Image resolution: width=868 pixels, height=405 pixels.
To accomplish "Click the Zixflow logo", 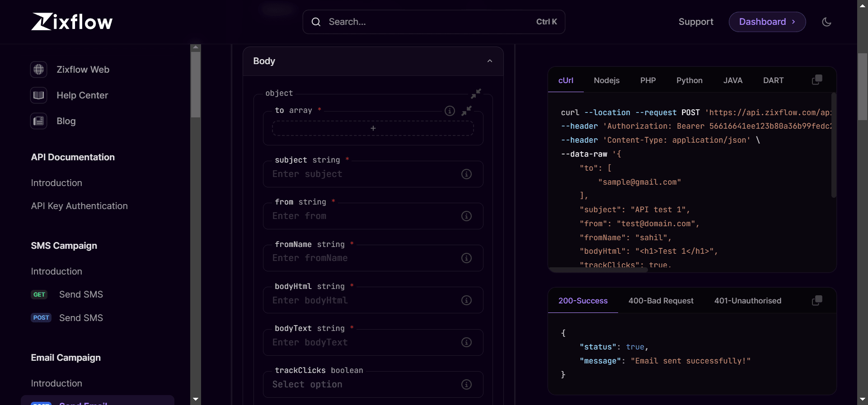I will (72, 22).
